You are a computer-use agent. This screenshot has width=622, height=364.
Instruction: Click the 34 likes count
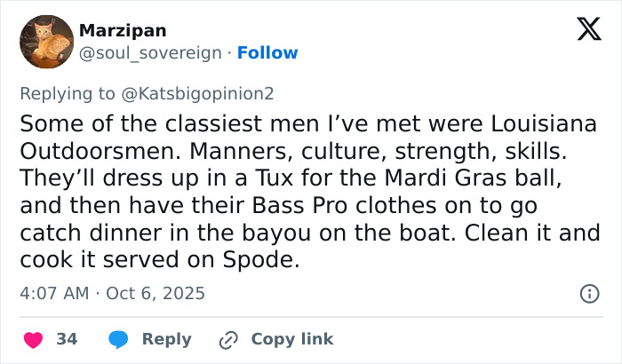[x=67, y=339]
